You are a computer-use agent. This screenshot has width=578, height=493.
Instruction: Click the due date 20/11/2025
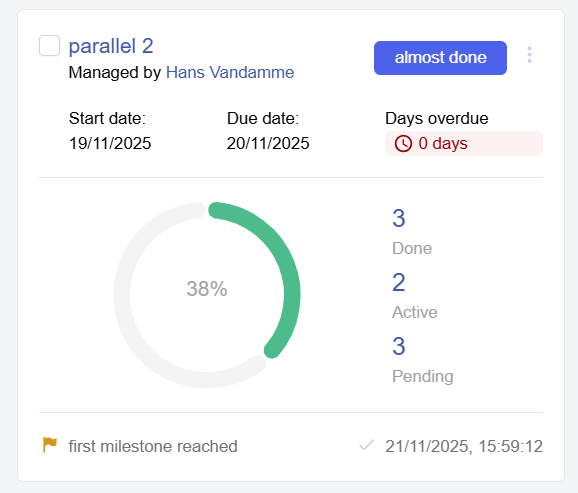point(268,143)
